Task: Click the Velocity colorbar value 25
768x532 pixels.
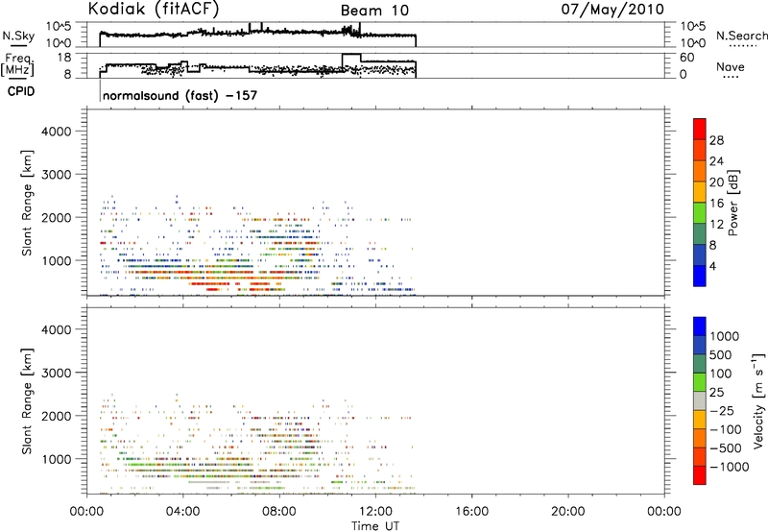Action: [717, 393]
